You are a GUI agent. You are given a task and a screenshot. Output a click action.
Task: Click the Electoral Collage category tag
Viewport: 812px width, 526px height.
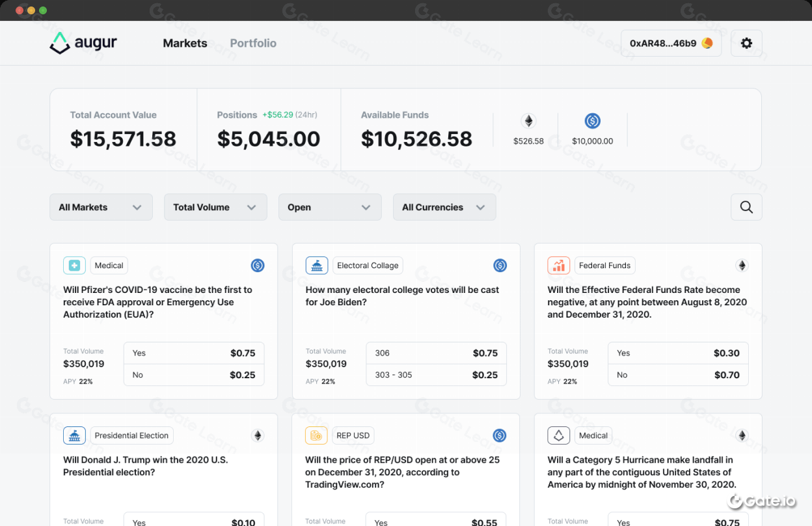click(368, 266)
